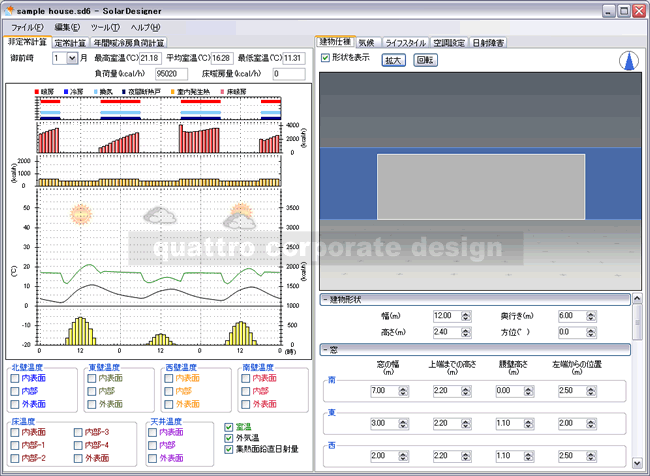This screenshot has width=650, height=476.
Task: Open the month dropdown
Action: [72, 58]
